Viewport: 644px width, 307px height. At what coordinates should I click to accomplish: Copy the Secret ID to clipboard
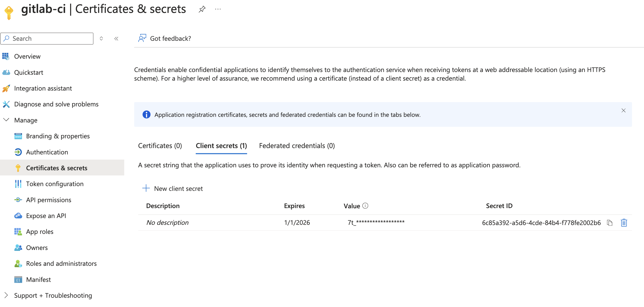pos(610,223)
